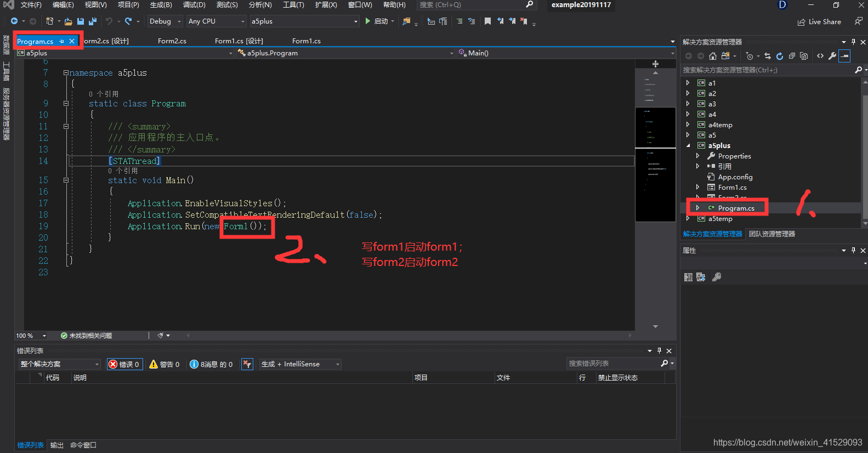This screenshot has width=868, height=453.
Task: Go to next bookmark icon
Action: (512, 21)
